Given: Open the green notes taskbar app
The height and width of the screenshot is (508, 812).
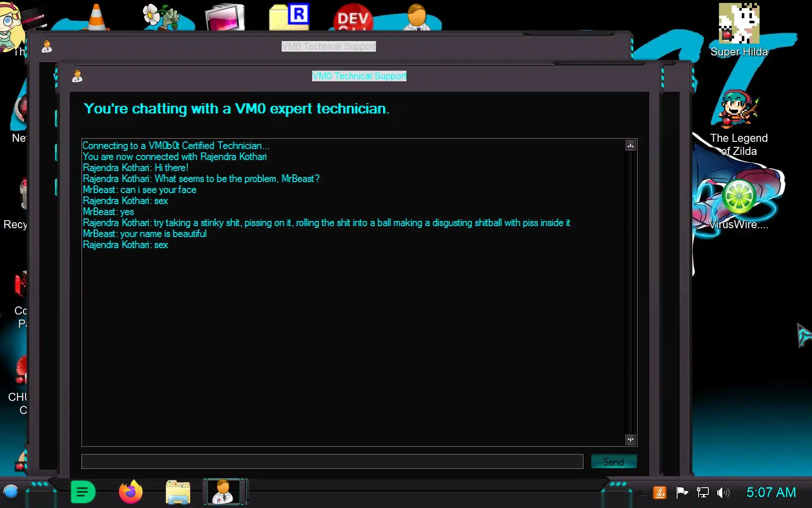Looking at the screenshot, I should coord(83,492).
